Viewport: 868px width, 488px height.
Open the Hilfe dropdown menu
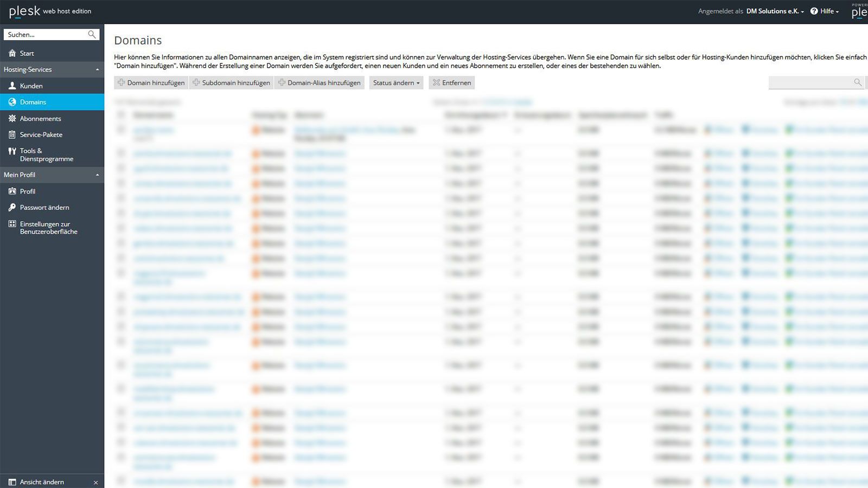[825, 11]
